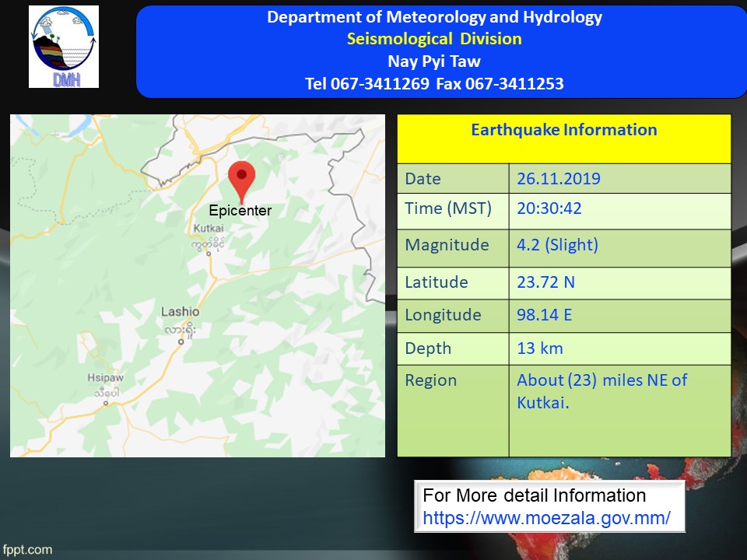Click the Magnitude row label
747x560 pixels.
tap(447, 245)
